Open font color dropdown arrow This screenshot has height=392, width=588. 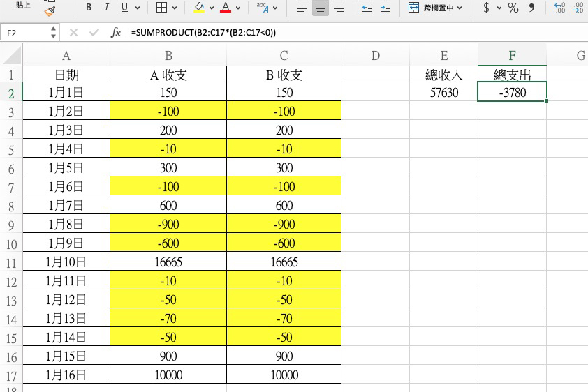pyautogui.click(x=238, y=8)
